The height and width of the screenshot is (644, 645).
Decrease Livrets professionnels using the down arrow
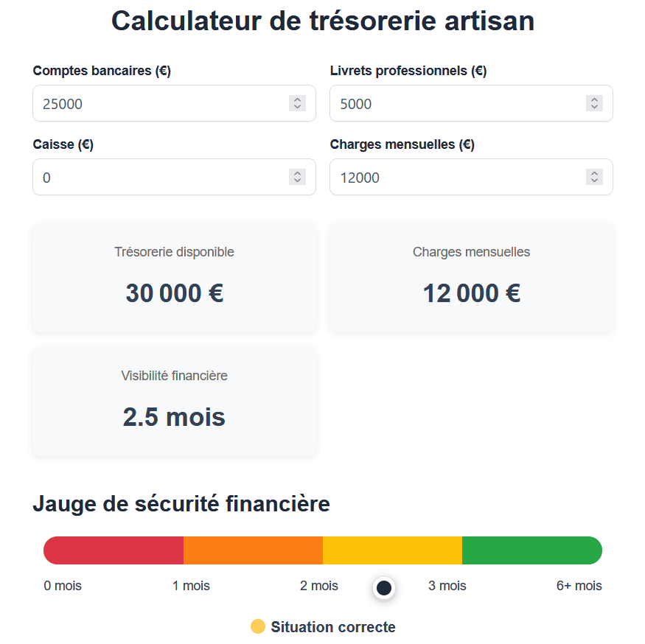click(x=594, y=108)
